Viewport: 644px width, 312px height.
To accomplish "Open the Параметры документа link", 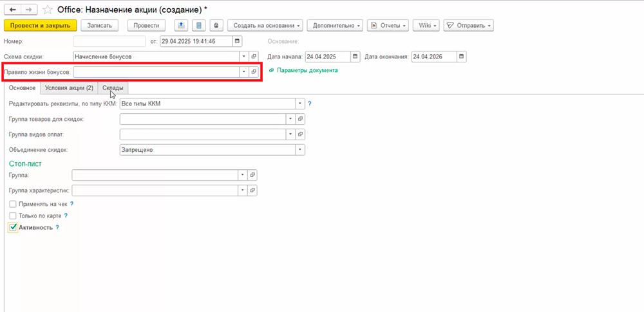I will 307,70.
